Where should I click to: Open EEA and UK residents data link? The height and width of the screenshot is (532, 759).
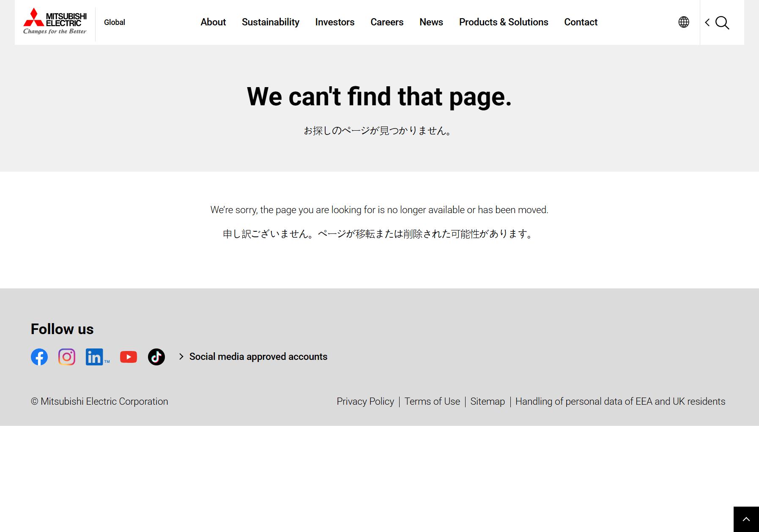click(620, 401)
